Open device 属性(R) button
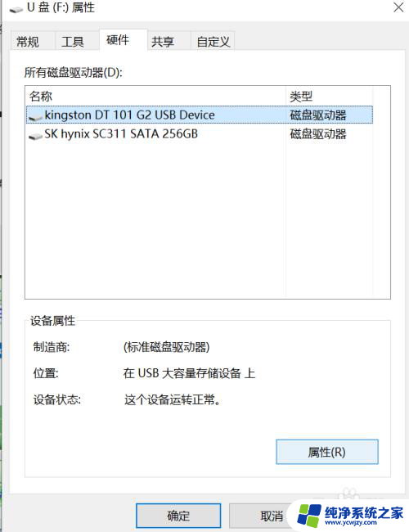Image resolution: width=409 pixels, height=532 pixels. [327, 452]
